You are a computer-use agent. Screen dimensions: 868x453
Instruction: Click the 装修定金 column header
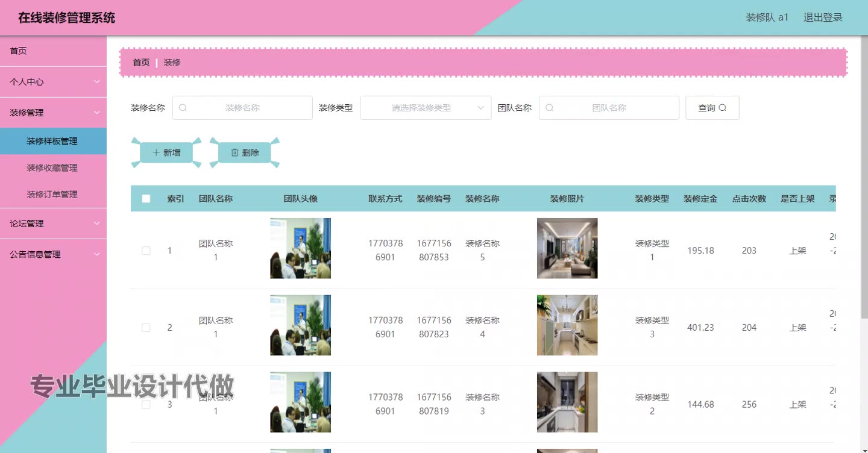click(700, 199)
